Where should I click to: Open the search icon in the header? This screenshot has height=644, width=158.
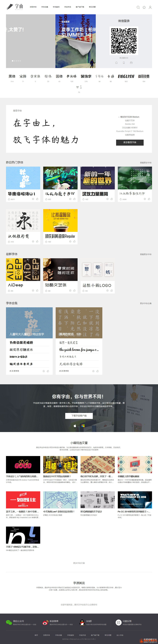138,7
